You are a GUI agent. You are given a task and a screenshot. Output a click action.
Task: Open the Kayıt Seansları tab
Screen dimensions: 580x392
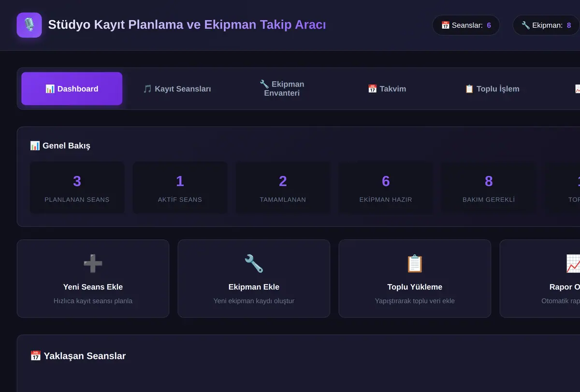click(177, 88)
